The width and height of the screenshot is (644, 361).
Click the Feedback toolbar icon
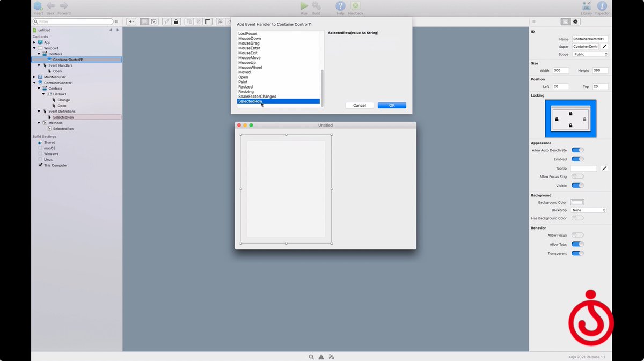[x=355, y=6]
